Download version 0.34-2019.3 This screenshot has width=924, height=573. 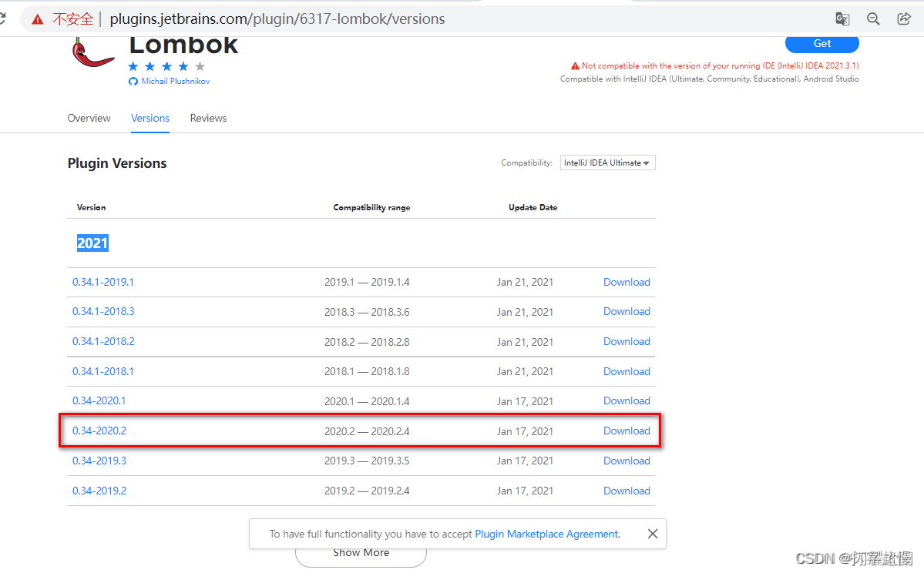[x=627, y=461]
